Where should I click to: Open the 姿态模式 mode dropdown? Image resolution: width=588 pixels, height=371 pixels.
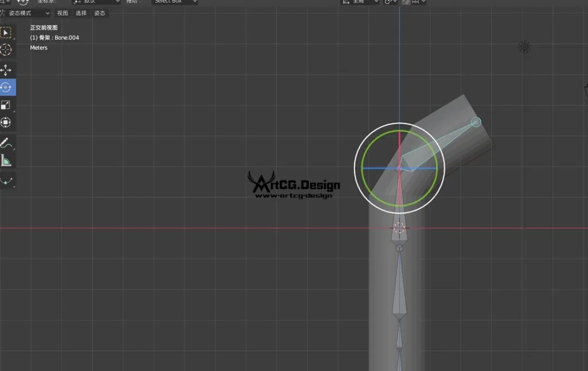[x=26, y=13]
